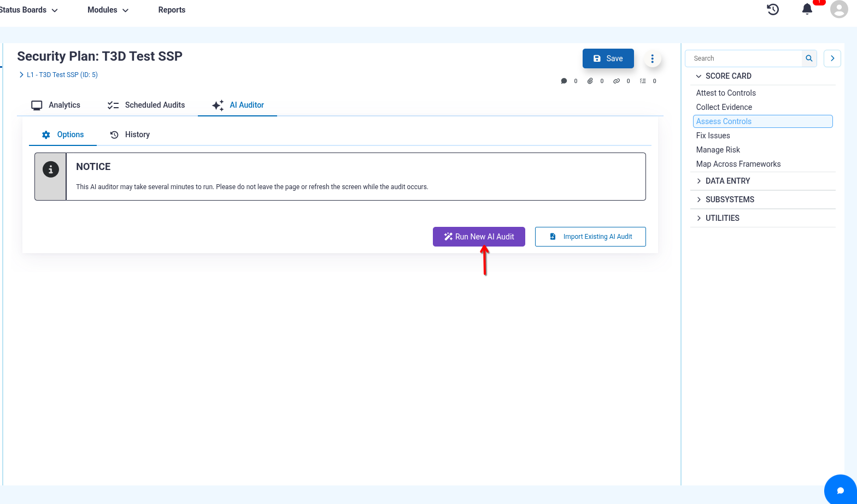The height and width of the screenshot is (504, 857).
Task: Open user profile avatar
Action: [x=839, y=9]
